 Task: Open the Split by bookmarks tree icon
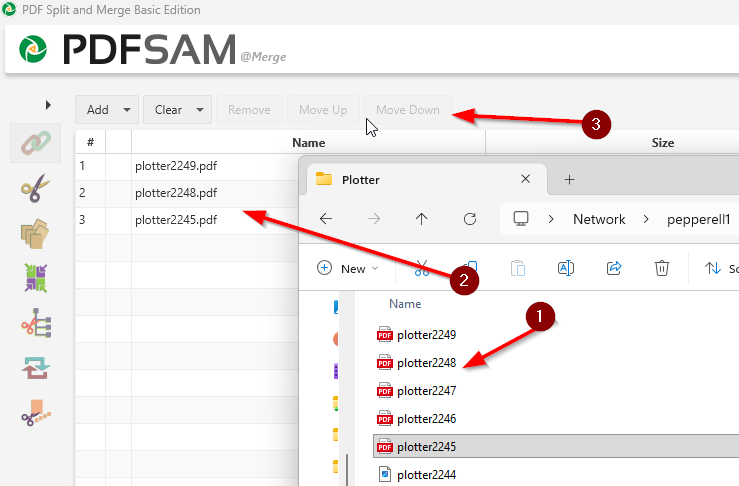coord(36,323)
